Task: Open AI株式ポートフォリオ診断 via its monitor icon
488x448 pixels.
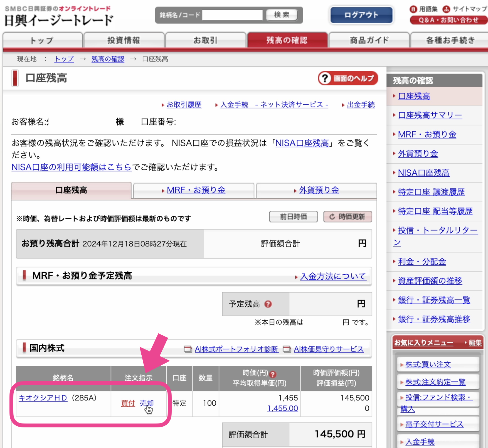Action: coord(188,349)
